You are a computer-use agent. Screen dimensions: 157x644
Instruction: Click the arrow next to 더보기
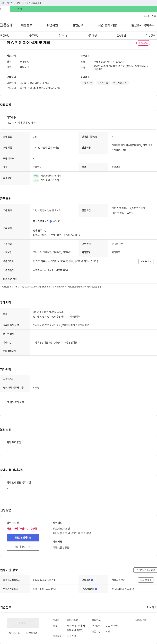(156, 607)
